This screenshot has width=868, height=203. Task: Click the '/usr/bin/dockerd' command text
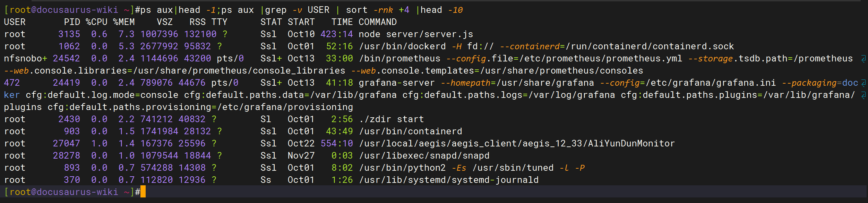pos(402,46)
